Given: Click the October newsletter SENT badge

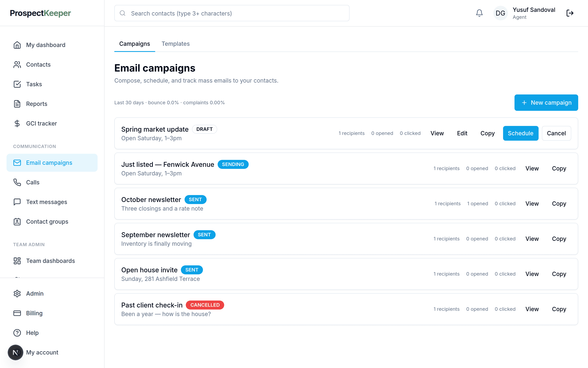Looking at the screenshot, I should (x=195, y=200).
